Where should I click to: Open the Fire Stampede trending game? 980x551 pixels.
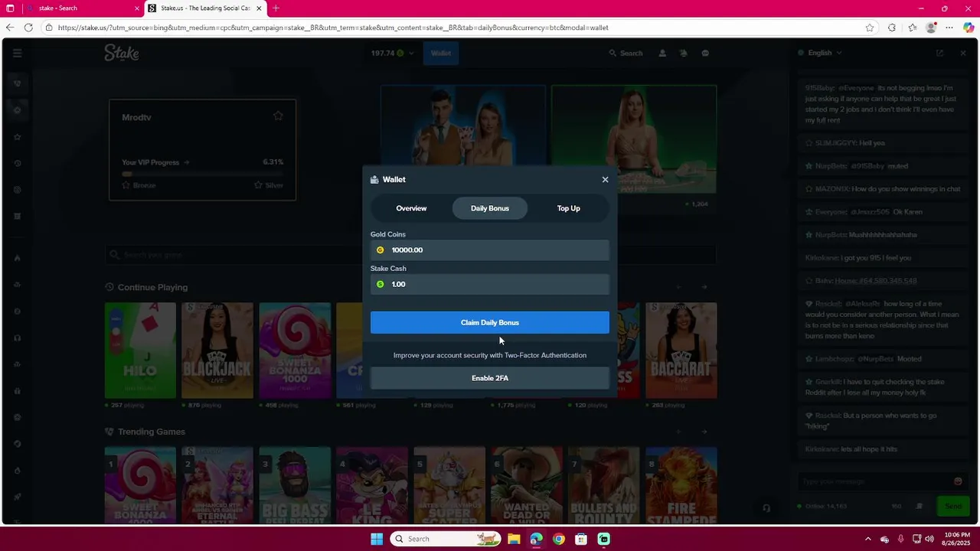tap(681, 485)
